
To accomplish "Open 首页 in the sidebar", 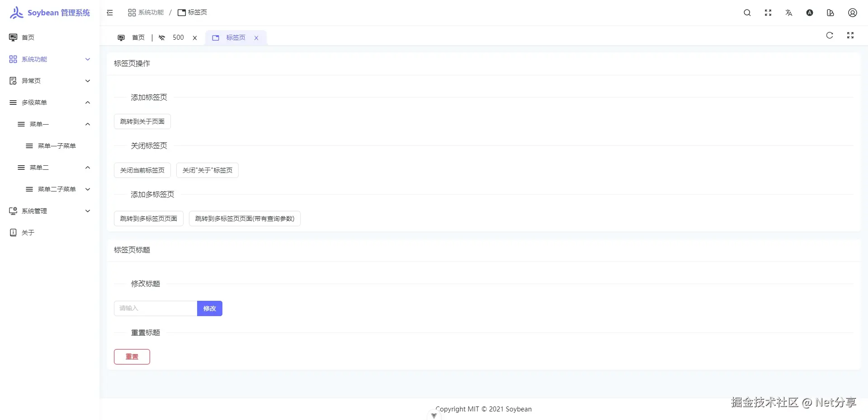I will (x=50, y=37).
